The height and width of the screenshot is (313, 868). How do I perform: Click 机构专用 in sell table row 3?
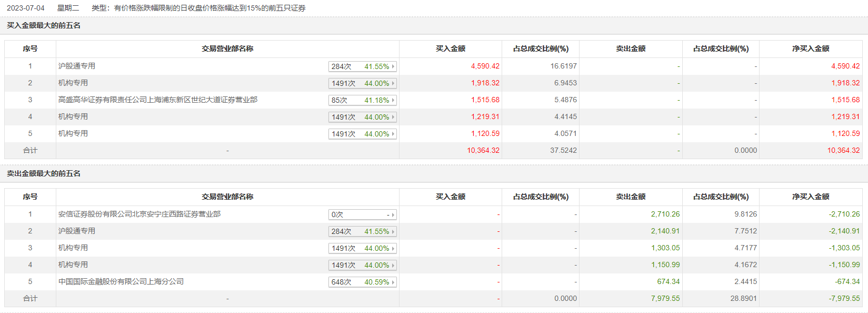pyautogui.click(x=73, y=248)
